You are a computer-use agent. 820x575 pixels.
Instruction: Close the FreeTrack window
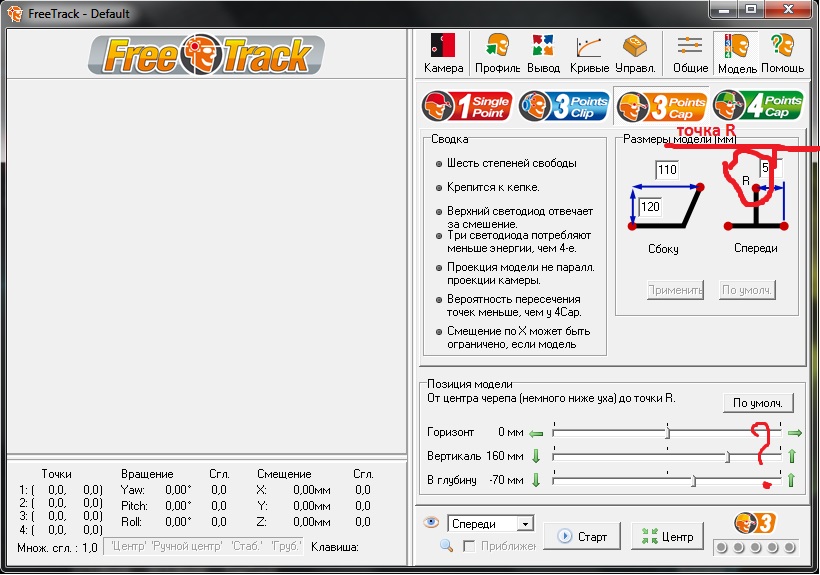tap(789, 9)
